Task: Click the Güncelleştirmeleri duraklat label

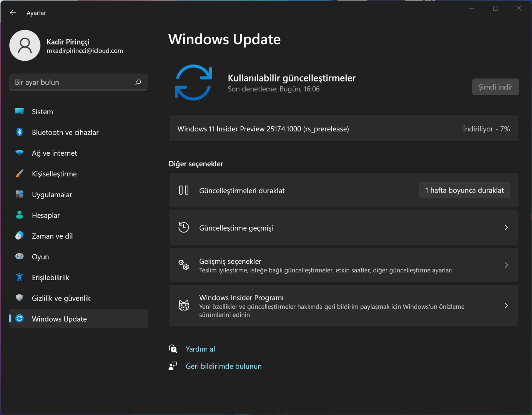Action: click(242, 191)
